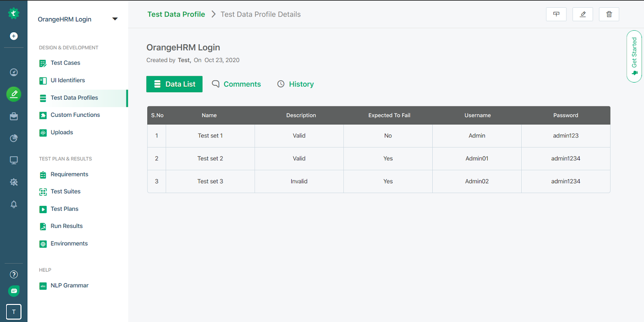Open Test Suites in sidebar

(66, 191)
